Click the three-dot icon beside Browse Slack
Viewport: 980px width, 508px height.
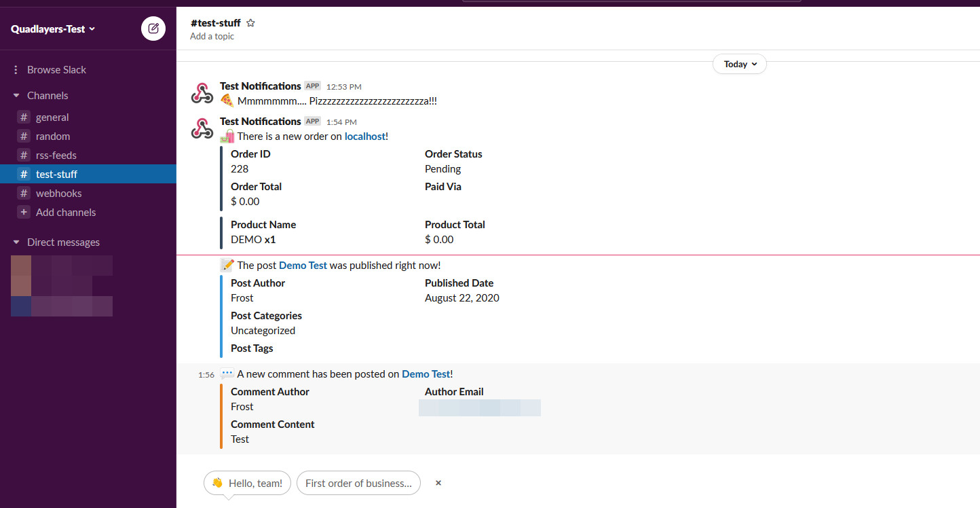click(16, 70)
